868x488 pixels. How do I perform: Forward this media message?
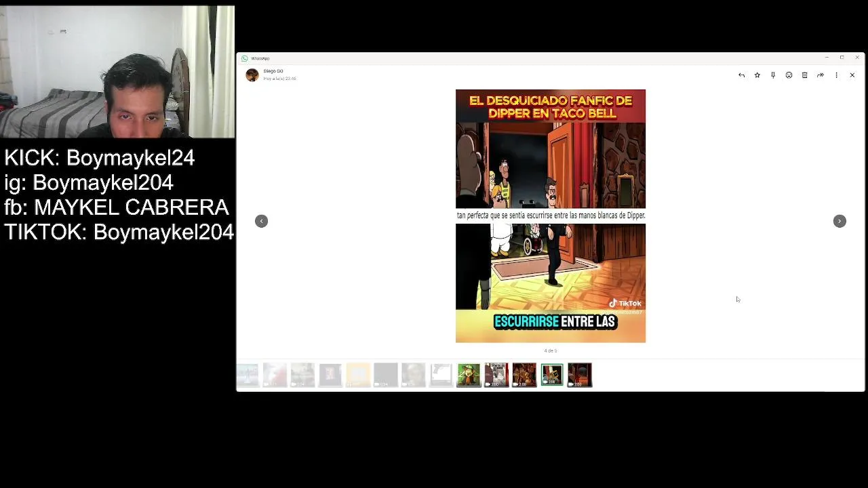coord(821,75)
